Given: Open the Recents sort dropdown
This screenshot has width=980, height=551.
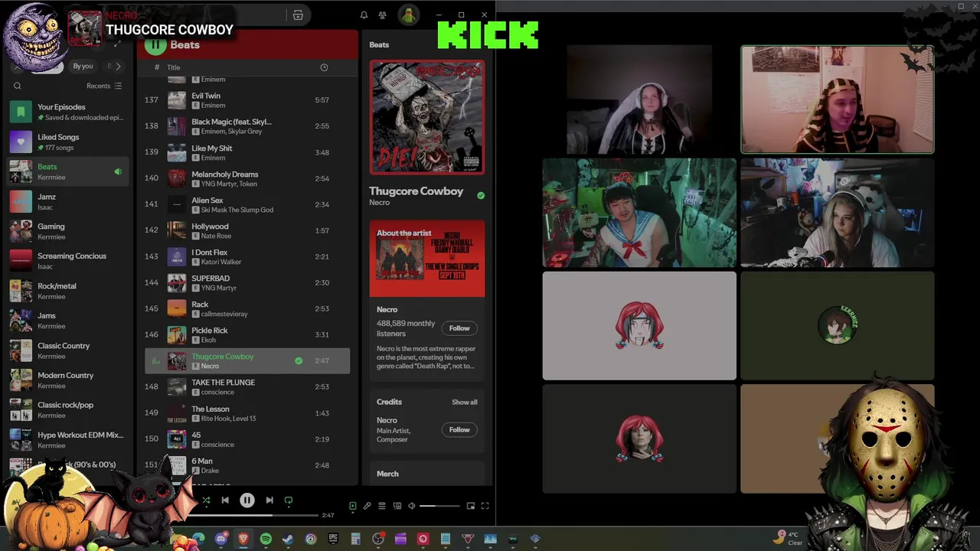Looking at the screenshot, I should click(x=104, y=86).
